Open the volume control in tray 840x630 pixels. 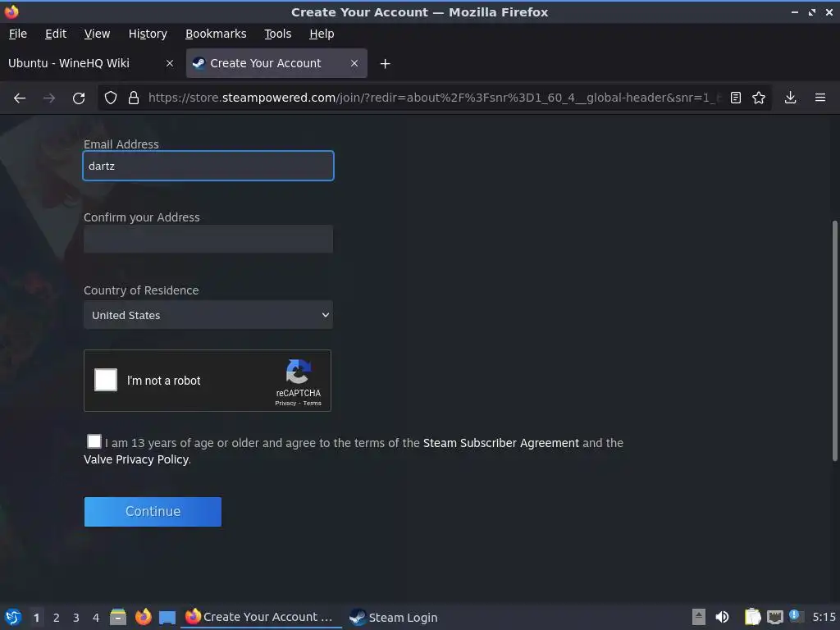pyautogui.click(x=722, y=617)
